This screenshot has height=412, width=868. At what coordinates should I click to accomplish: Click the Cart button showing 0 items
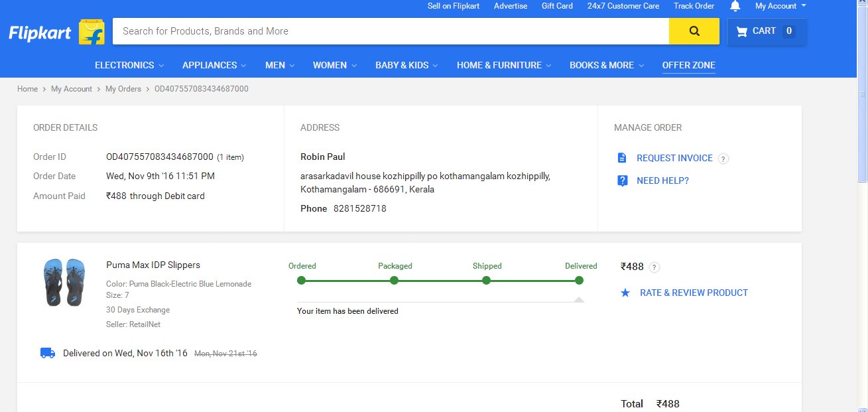(x=767, y=31)
